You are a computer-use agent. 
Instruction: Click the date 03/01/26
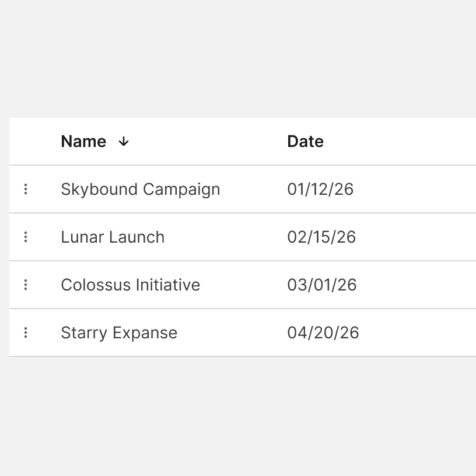pos(322,285)
